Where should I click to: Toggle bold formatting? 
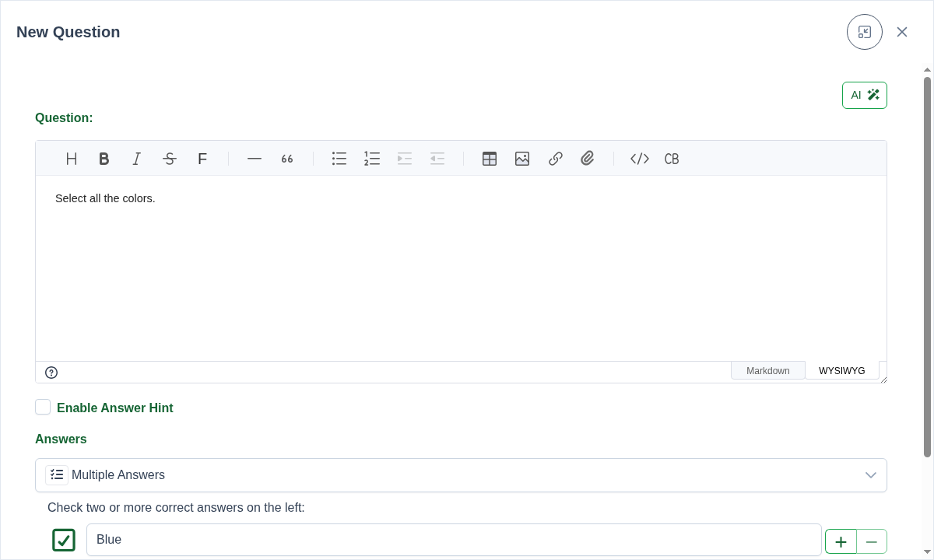pyautogui.click(x=104, y=159)
